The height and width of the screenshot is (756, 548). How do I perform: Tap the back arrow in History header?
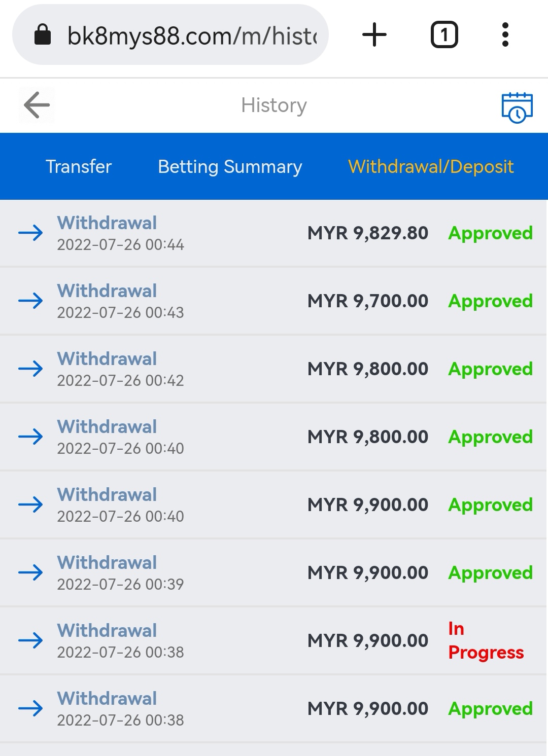37,105
